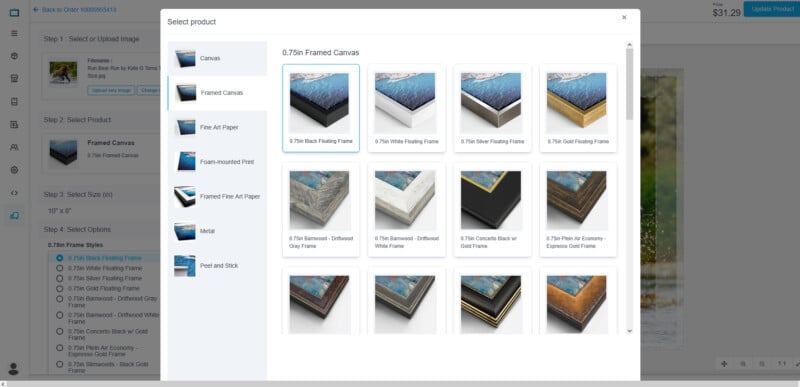
Task: Click the dialog scrollbar up arrow
Action: coord(629,45)
